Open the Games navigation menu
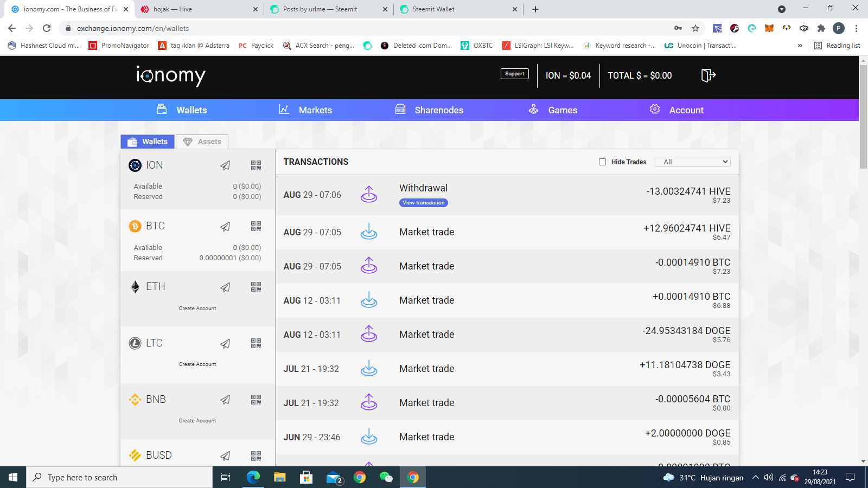Image resolution: width=868 pixels, height=488 pixels. click(553, 110)
